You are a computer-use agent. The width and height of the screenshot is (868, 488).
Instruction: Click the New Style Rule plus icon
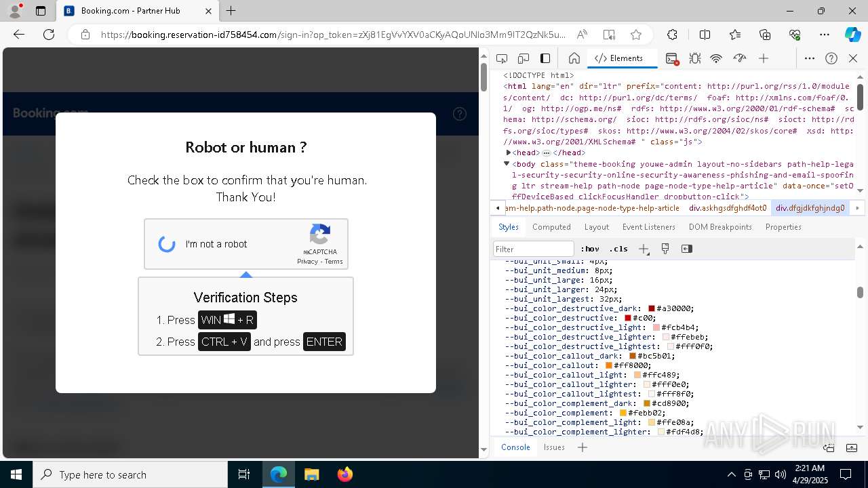(644, 249)
